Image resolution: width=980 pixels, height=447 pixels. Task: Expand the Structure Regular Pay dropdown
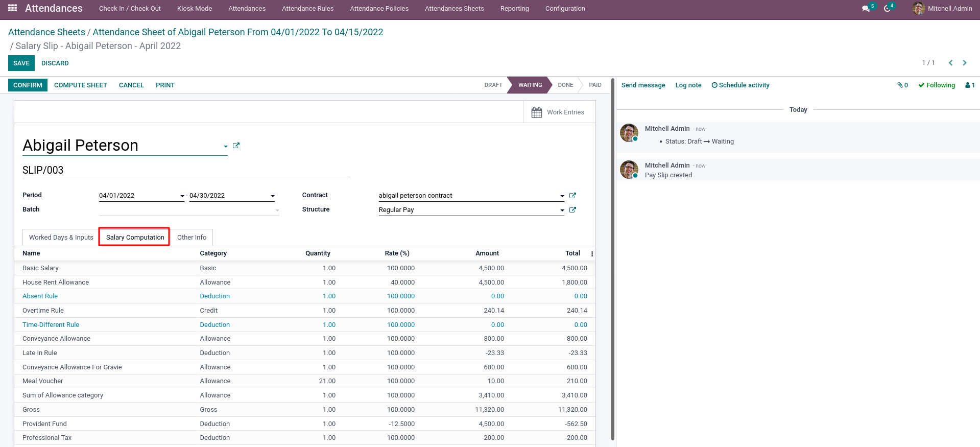pos(562,210)
